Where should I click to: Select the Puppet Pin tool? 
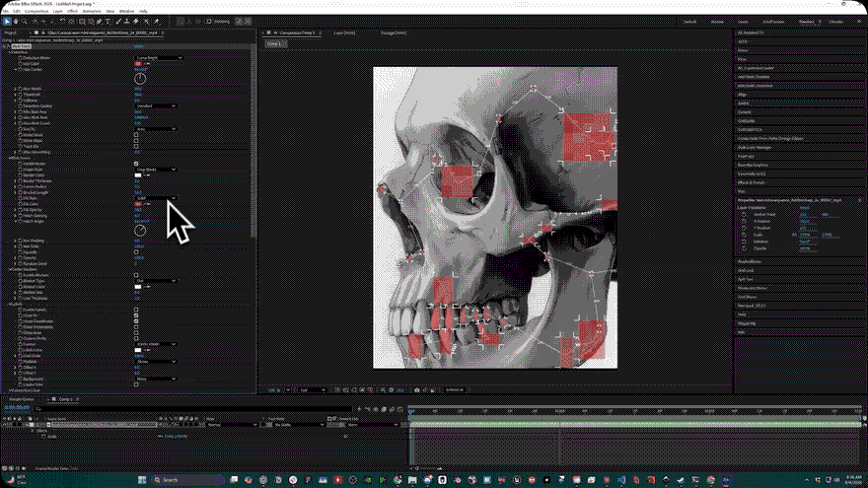pyautogui.click(x=157, y=22)
